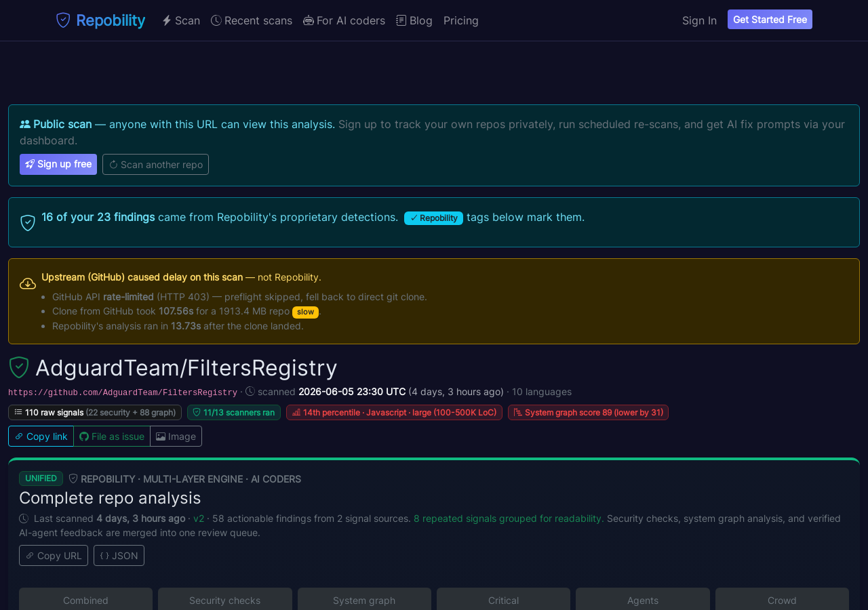
Task: Open the Scan menu item
Action: coord(181,20)
